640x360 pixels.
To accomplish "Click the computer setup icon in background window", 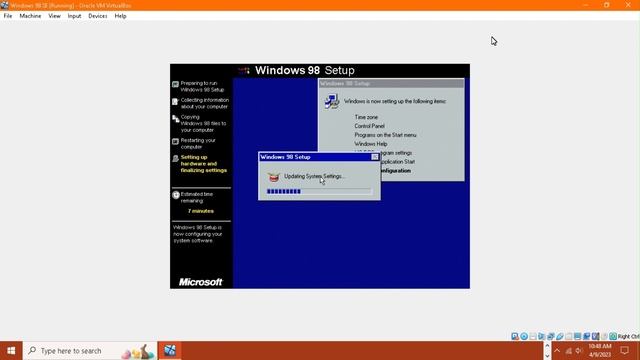I will [332, 101].
